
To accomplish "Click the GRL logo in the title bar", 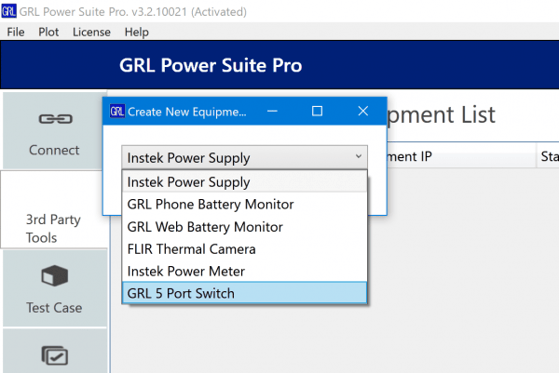I will tap(9, 11).
